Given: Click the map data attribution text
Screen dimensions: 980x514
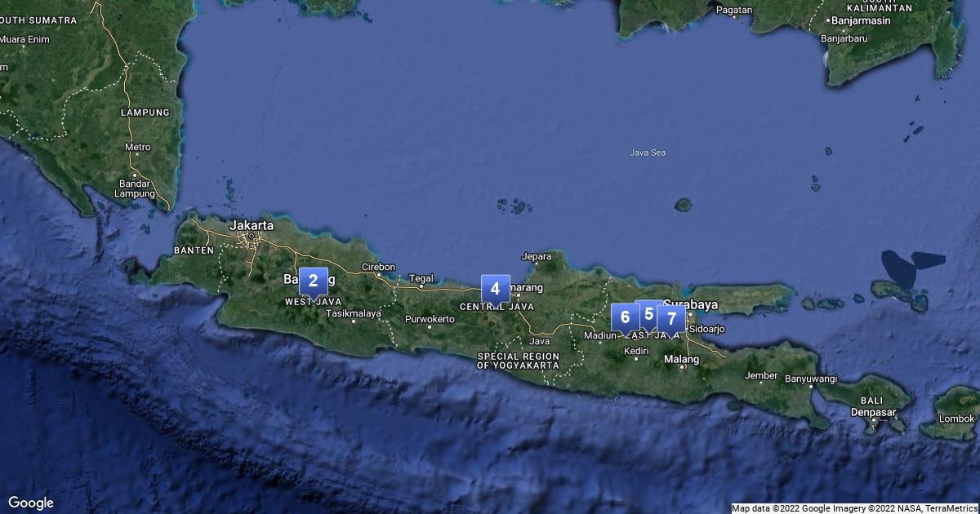Looking at the screenshot, I should click(854, 508).
